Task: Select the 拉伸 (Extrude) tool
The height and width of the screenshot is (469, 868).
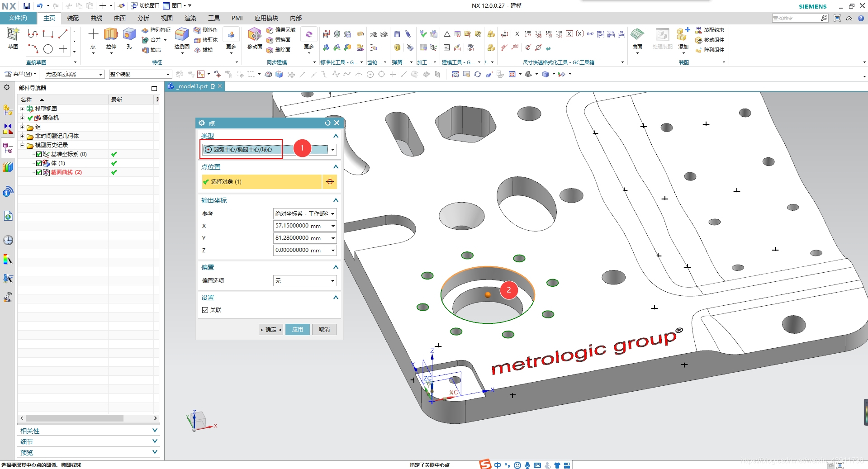Action: (111, 38)
